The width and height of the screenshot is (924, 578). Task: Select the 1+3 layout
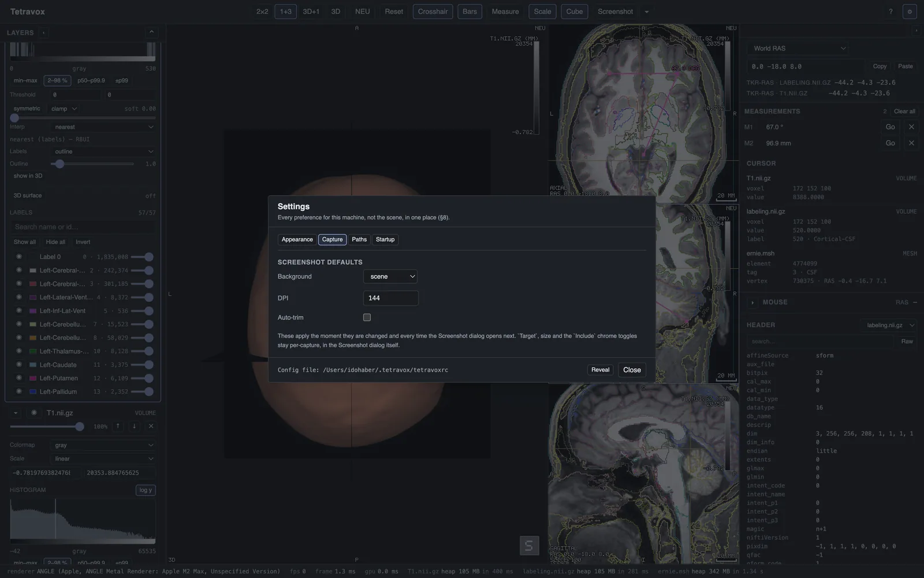pos(286,12)
